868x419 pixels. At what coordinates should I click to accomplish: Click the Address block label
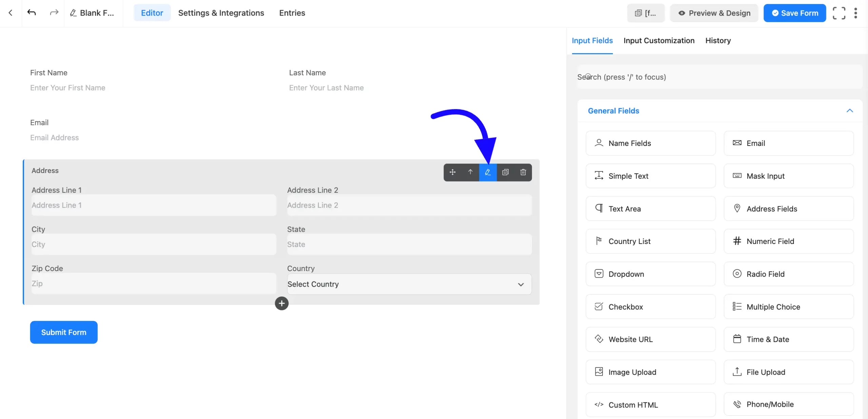tap(45, 171)
